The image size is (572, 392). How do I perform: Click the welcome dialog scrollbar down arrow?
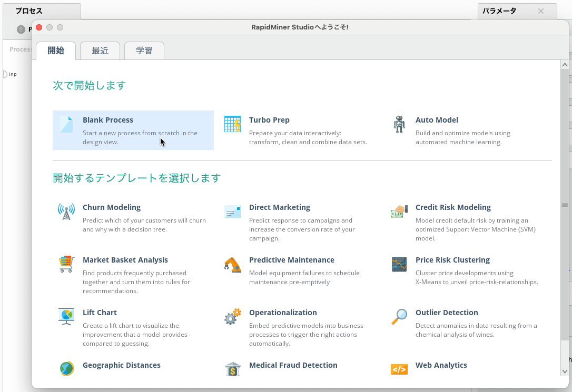tap(565, 371)
